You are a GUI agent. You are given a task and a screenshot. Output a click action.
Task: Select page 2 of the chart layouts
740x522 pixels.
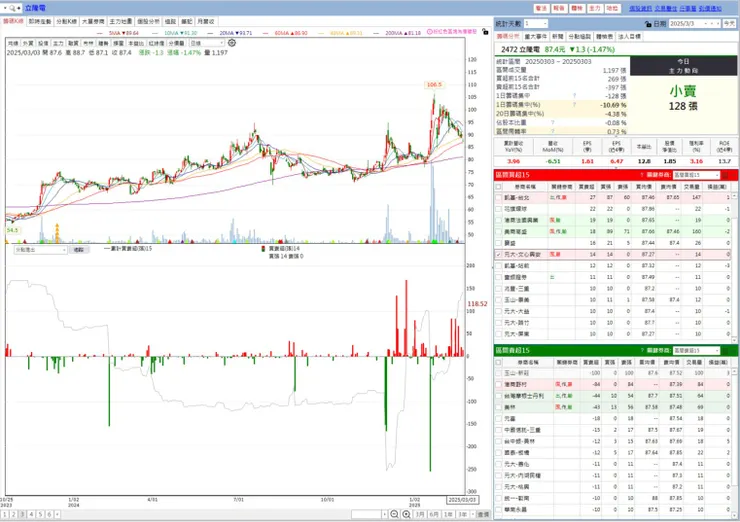(14, 514)
